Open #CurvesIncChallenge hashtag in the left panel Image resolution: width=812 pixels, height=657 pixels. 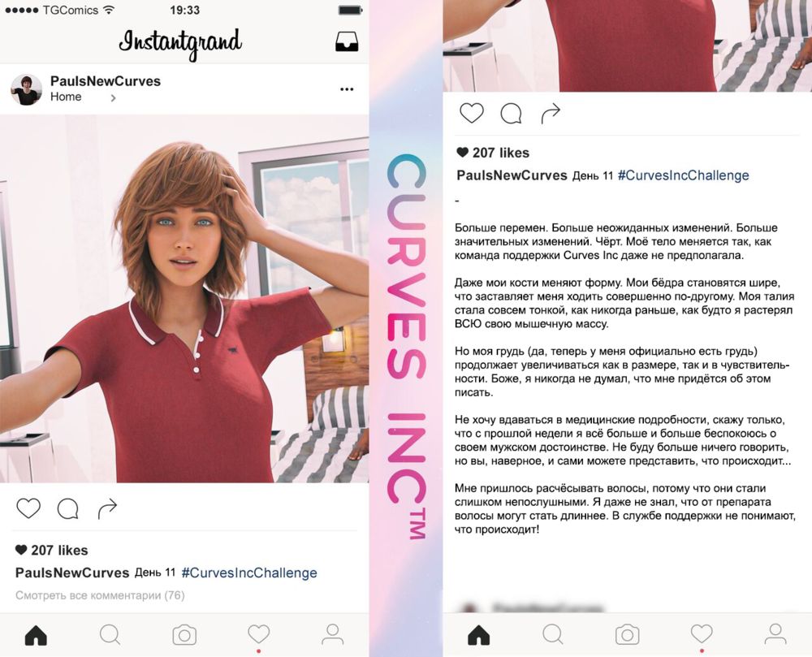coord(249,573)
